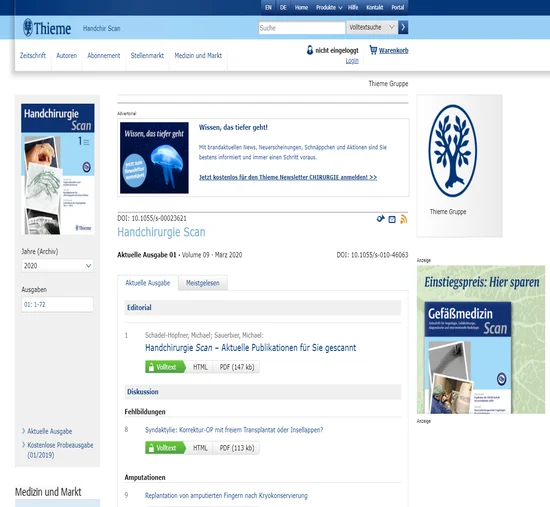Click the jellyfish newsletter ad image
550x507 pixels.
pos(154,158)
